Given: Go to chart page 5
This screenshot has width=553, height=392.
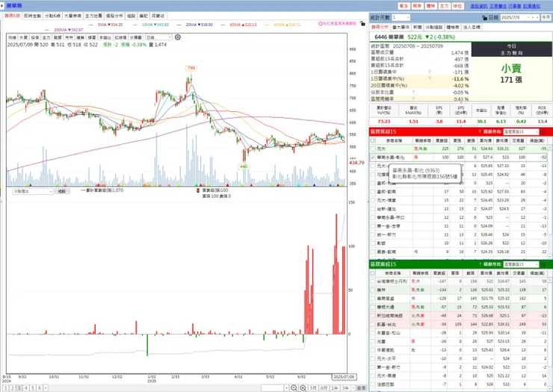Looking at the screenshot, I should [x=32, y=388].
